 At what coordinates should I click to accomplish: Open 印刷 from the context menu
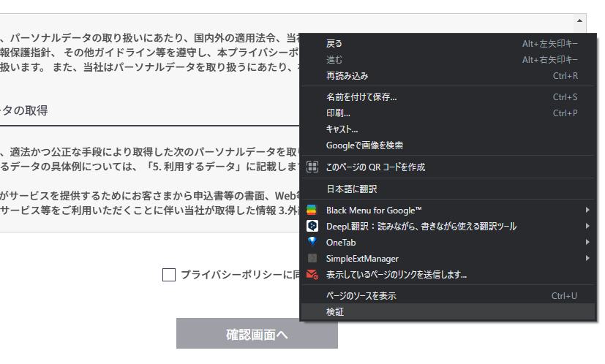tap(338, 113)
